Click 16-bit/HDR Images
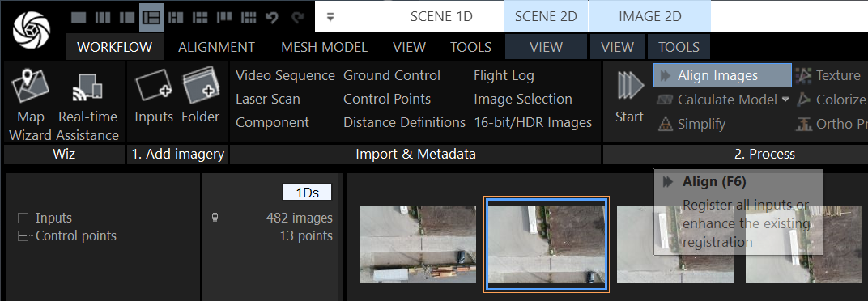 [x=533, y=122]
